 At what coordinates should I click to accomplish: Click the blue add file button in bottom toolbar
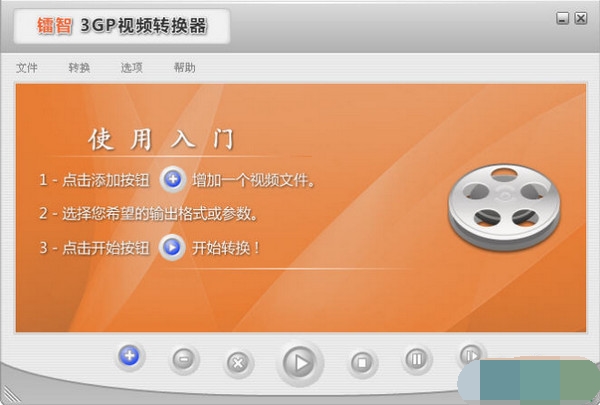pos(130,356)
